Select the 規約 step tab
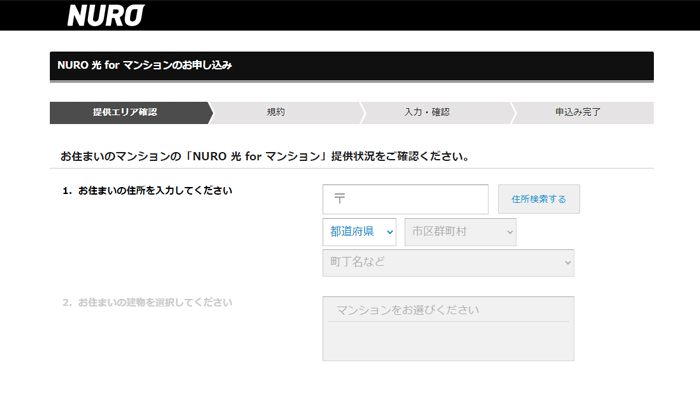 tap(286, 112)
